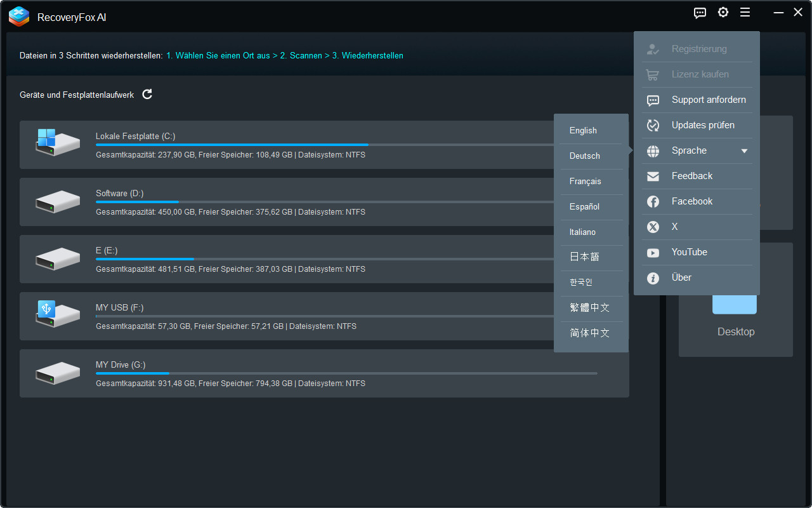This screenshot has width=812, height=508.
Task: Select 日本語 language
Action: 591,257
